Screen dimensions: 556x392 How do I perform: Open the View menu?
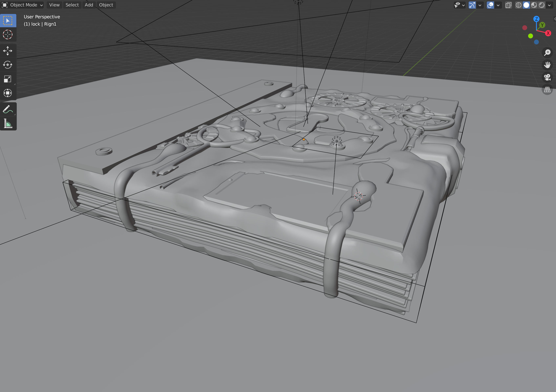pyautogui.click(x=54, y=5)
